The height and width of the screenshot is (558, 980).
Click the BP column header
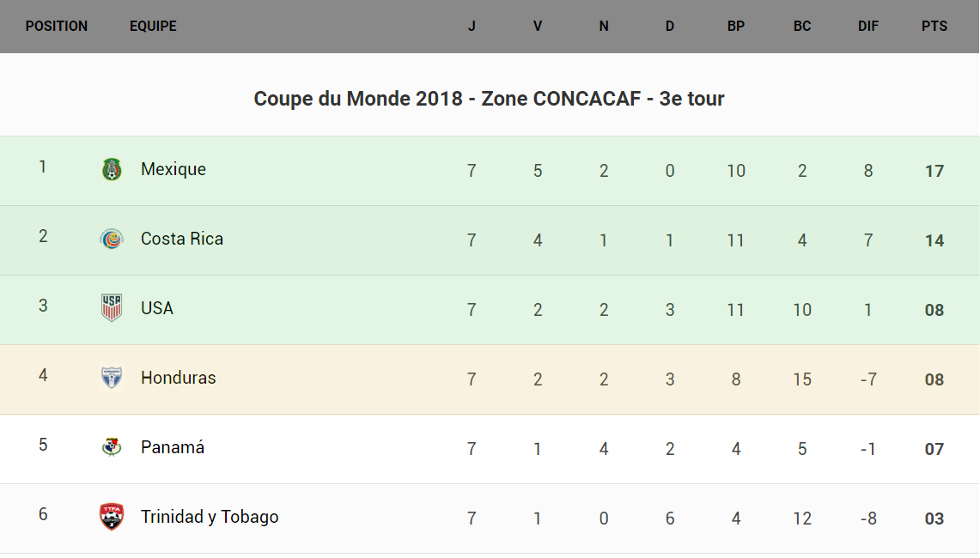pos(736,27)
